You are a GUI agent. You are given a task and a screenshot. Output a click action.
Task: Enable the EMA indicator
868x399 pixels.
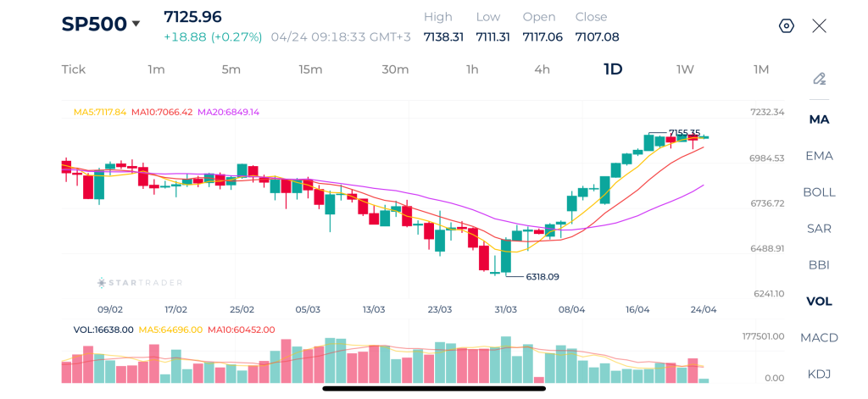[819, 156]
